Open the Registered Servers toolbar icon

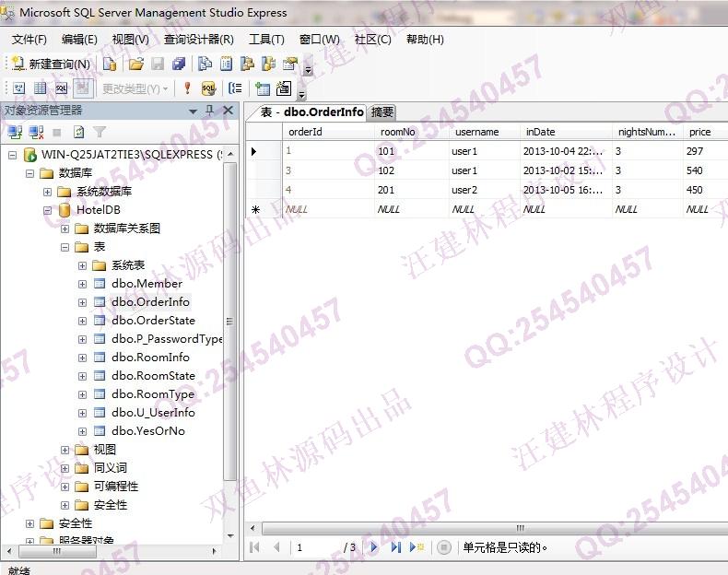[x=205, y=64]
